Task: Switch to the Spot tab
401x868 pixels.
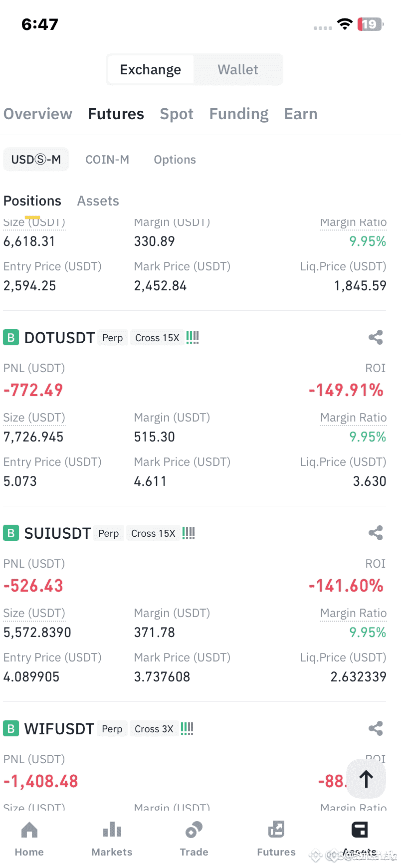Action: (x=177, y=114)
